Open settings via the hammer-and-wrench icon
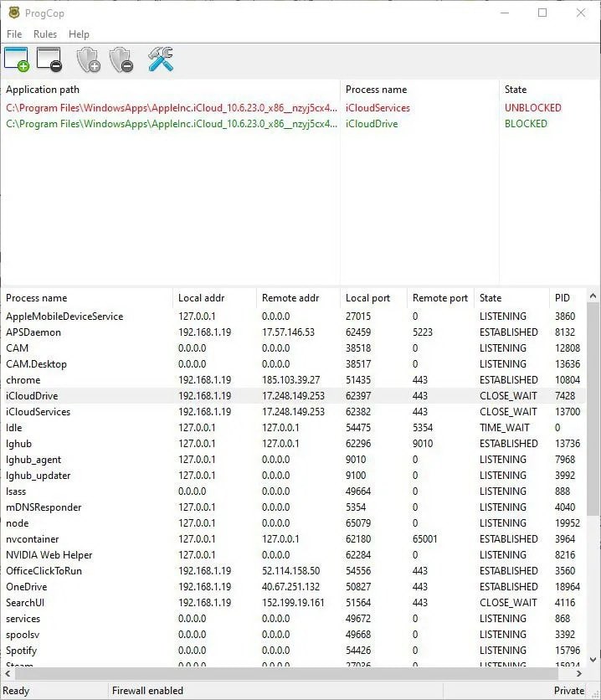 coord(160,59)
